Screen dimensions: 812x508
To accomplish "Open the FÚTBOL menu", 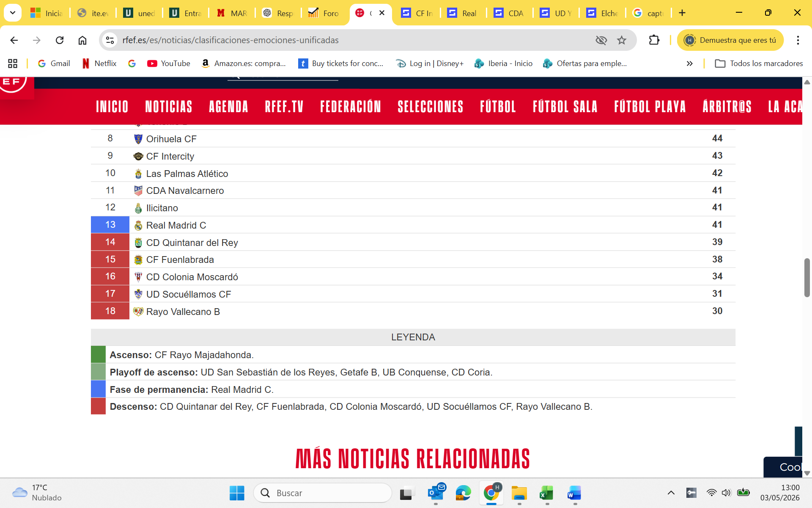I will (498, 107).
